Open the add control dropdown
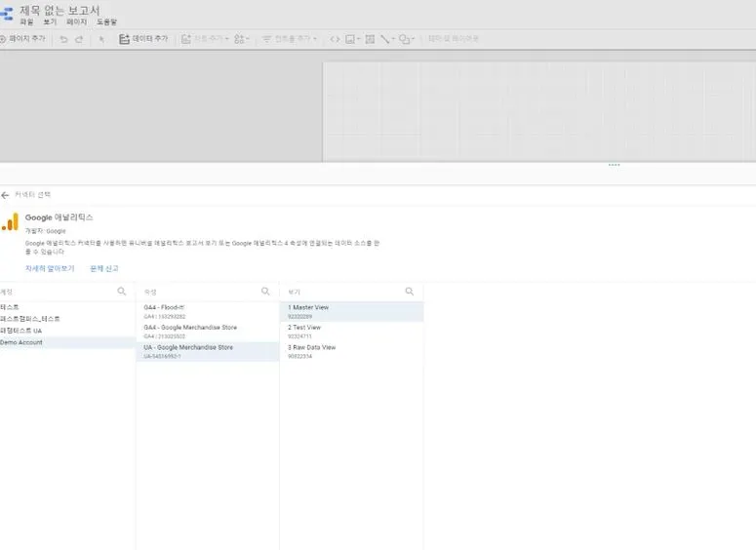Screen dimensions: 756x550 [x=290, y=39]
